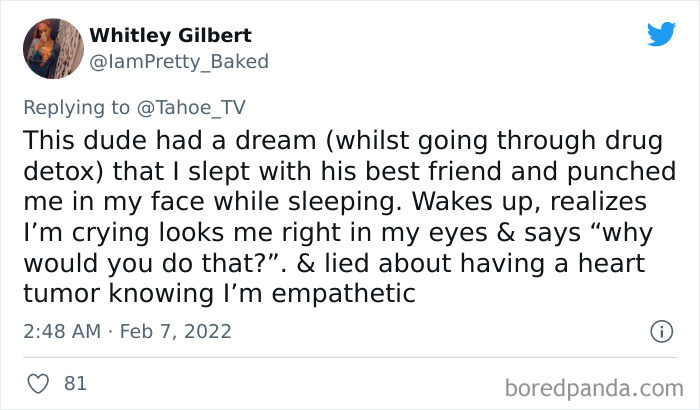Like the tweet with the heart icon

(x=37, y=382)
